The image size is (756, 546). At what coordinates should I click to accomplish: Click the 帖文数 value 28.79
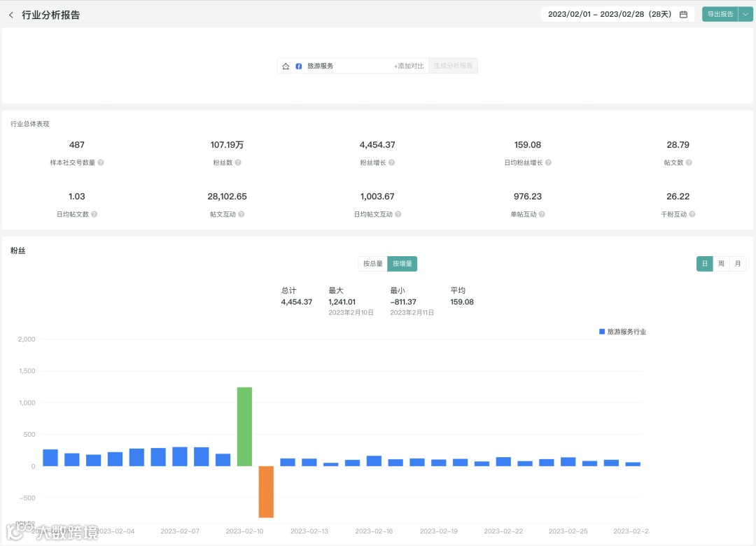pyautogui.click(x=678, y=145)
